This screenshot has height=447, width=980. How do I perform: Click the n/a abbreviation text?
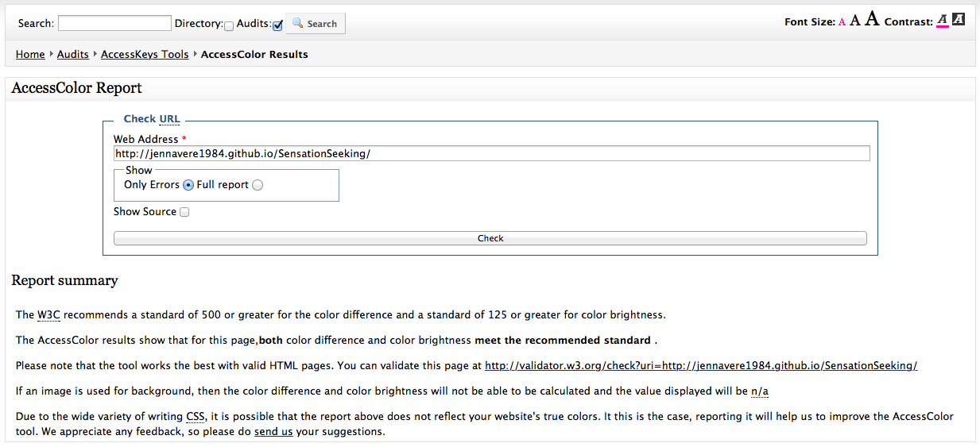click(760, 391)
